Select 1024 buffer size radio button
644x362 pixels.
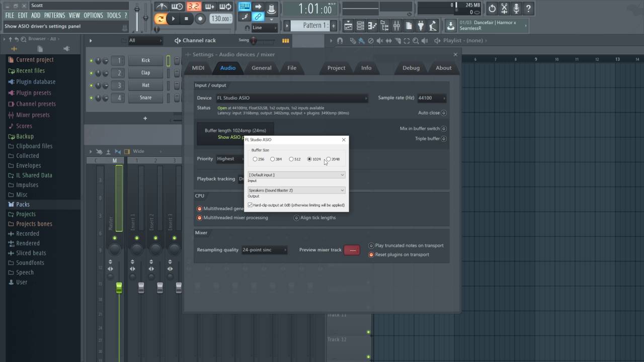pyautogui.click(x=310, y=159)
